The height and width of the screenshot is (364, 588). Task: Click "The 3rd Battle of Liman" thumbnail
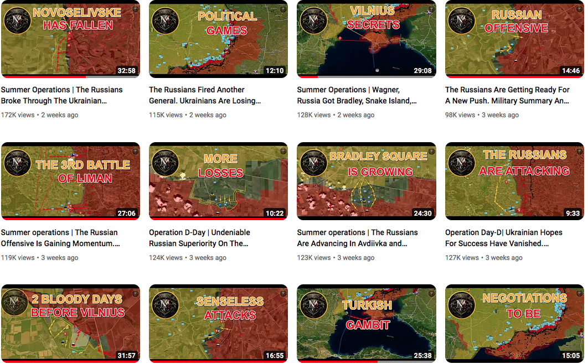point(70,181)
